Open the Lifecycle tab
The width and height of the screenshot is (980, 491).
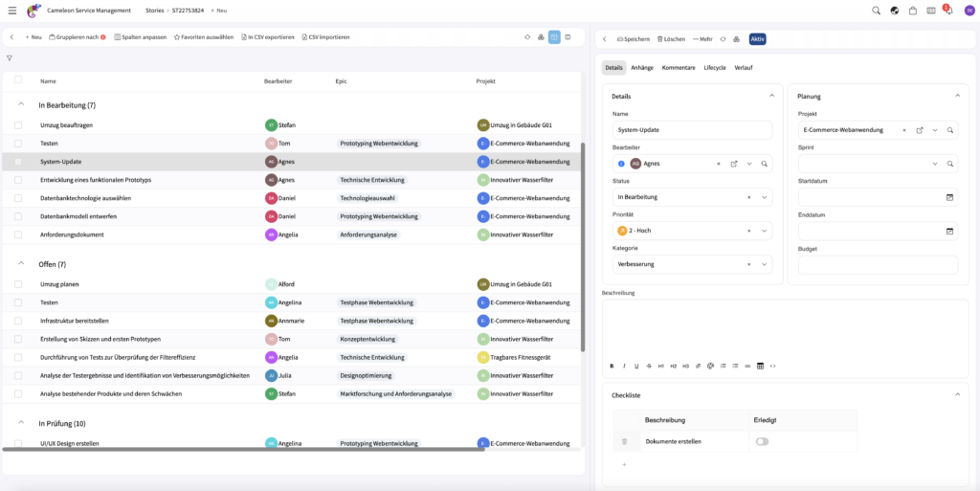tap(715, 68)
